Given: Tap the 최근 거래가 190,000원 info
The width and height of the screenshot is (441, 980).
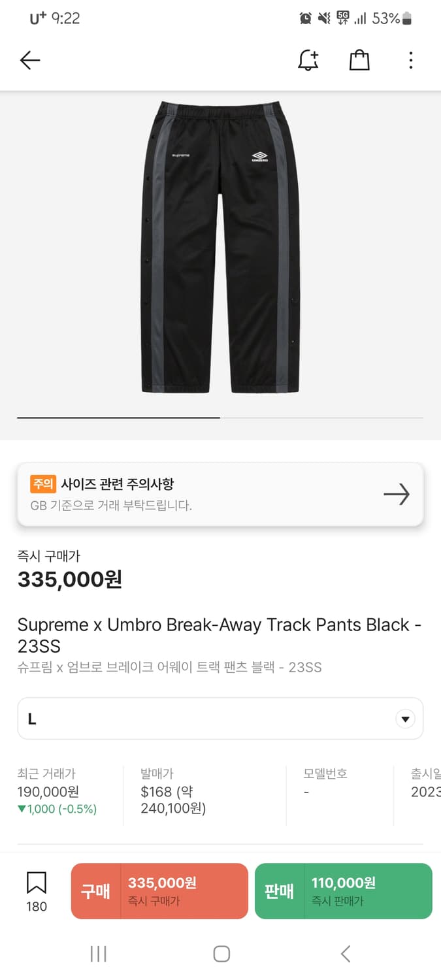Looking at the screenshot, I should [x=57, y=791].
